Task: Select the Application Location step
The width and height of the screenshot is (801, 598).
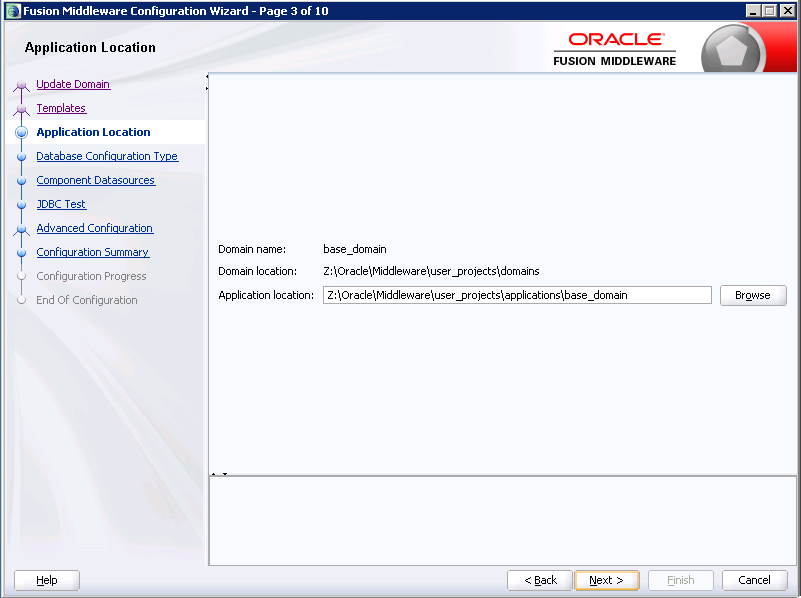Action: click(93, 132)
